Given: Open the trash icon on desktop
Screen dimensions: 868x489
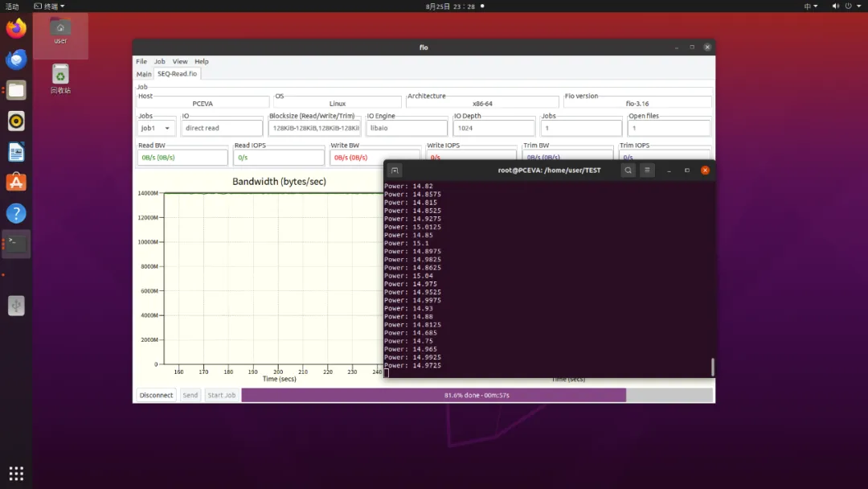Looking at the screenshot, I should [60, 79].
